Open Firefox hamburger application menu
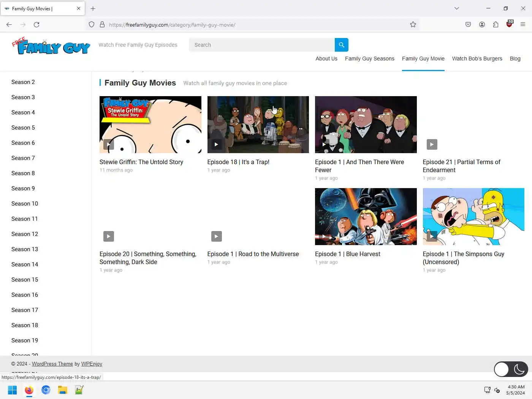The image size is (532, 399). (x=523, y=25)
